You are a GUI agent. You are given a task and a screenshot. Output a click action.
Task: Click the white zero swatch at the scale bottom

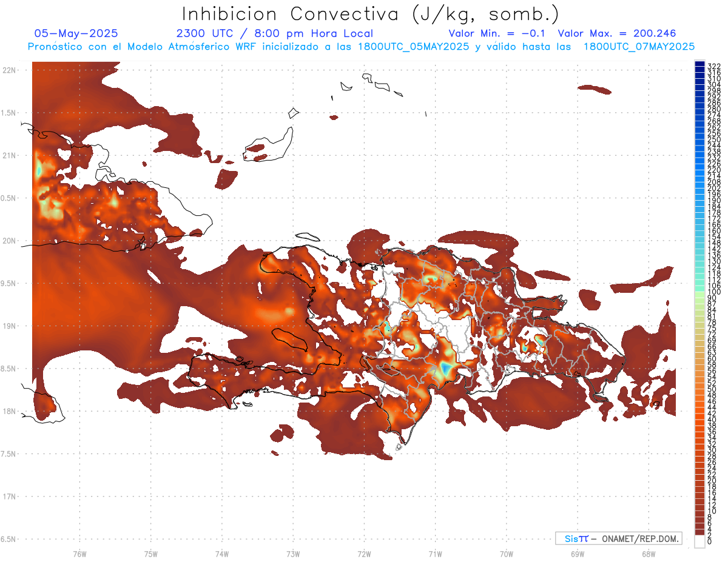700,541
